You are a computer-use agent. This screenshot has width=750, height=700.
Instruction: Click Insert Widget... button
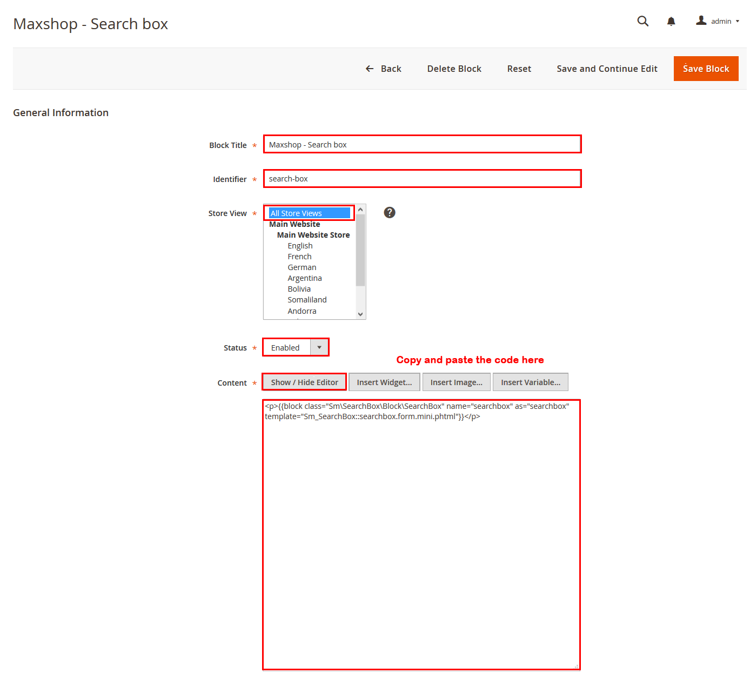pos(384,382)
